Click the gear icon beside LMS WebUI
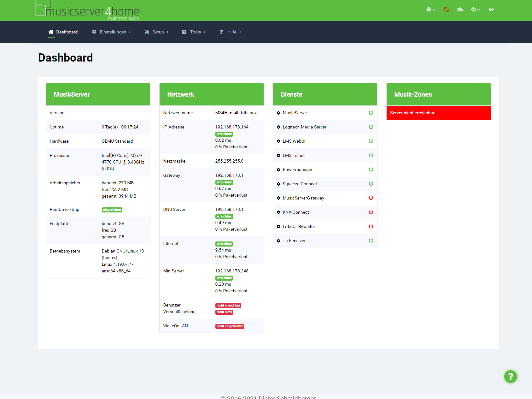 [278, 141]
